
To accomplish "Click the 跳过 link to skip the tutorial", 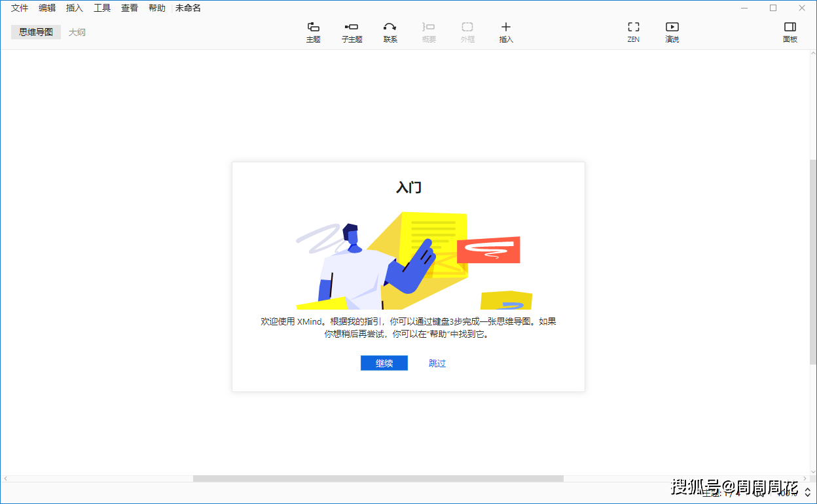I will 437,363.
